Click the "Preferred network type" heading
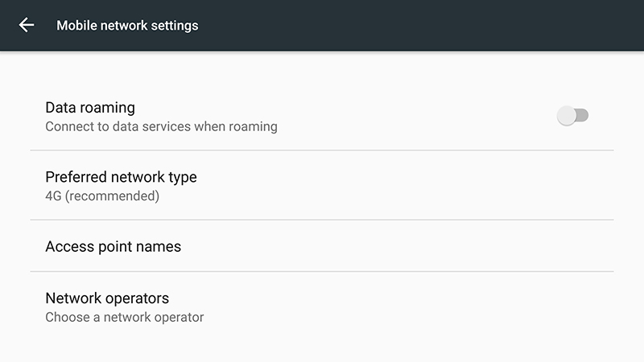Viewport: 644px width, 362px height. tap(121, 177)
